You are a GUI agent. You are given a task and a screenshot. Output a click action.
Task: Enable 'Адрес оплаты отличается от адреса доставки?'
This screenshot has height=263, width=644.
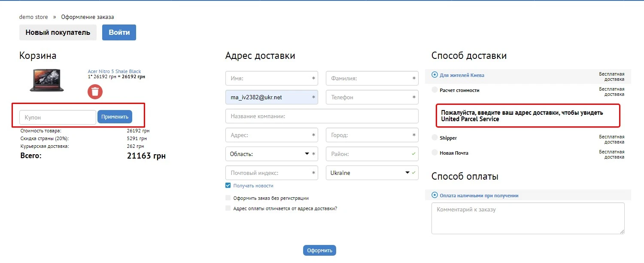click(227, 208)
